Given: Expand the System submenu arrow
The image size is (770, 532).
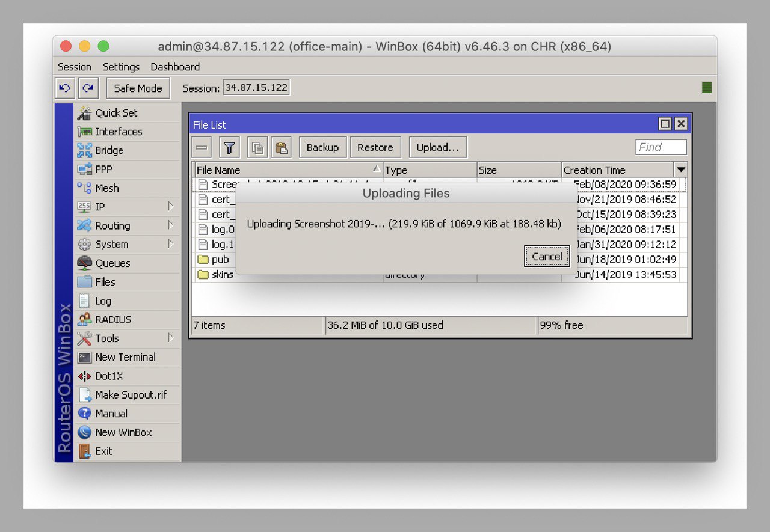Looking at the screenshot, I should coord(171,244).
